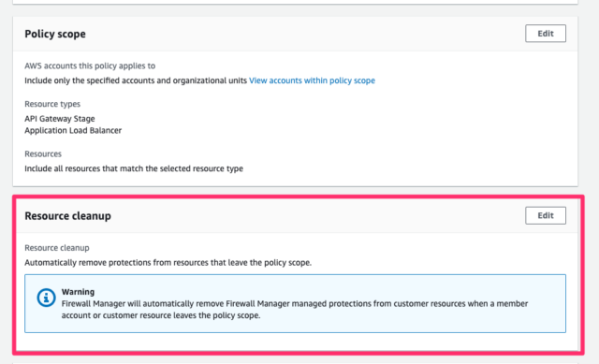Click Edit button in Resource cleanup section
Screen dimensions: 599x364
pos(545,215)
